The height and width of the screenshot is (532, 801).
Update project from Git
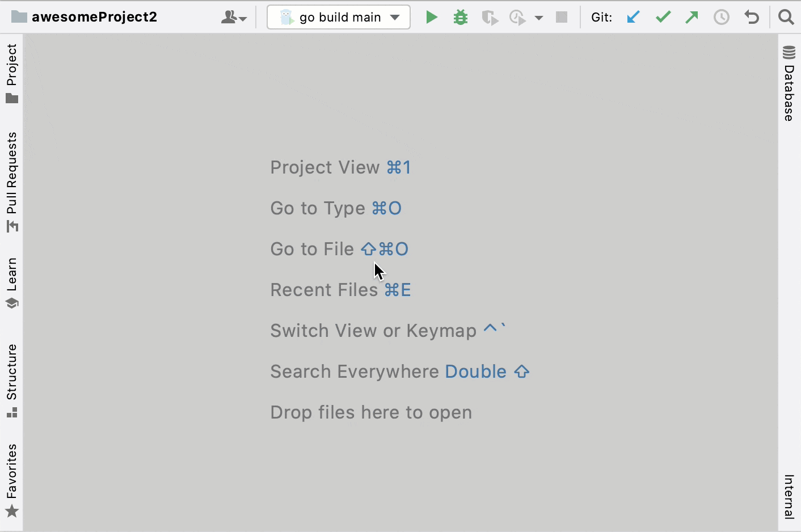point(634,17)
